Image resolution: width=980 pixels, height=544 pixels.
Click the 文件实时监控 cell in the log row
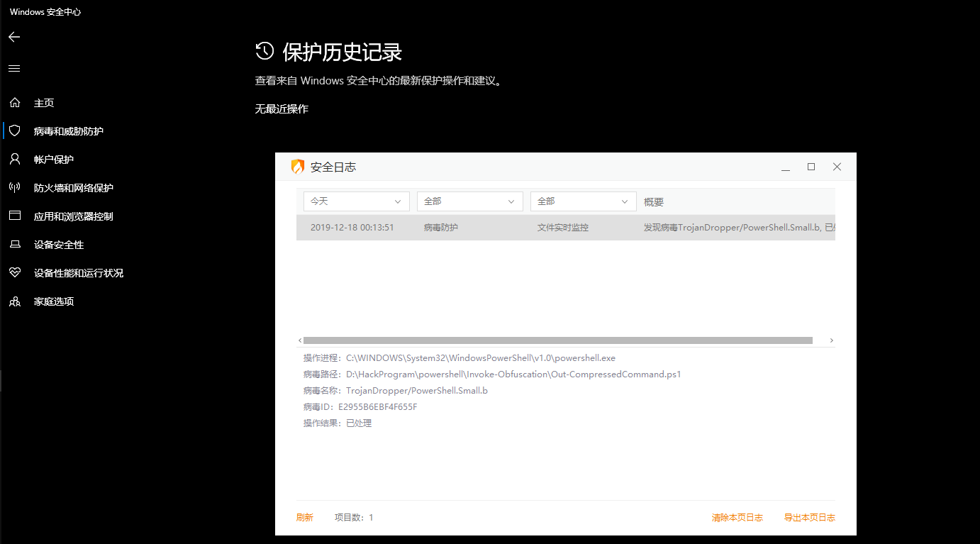563,228
